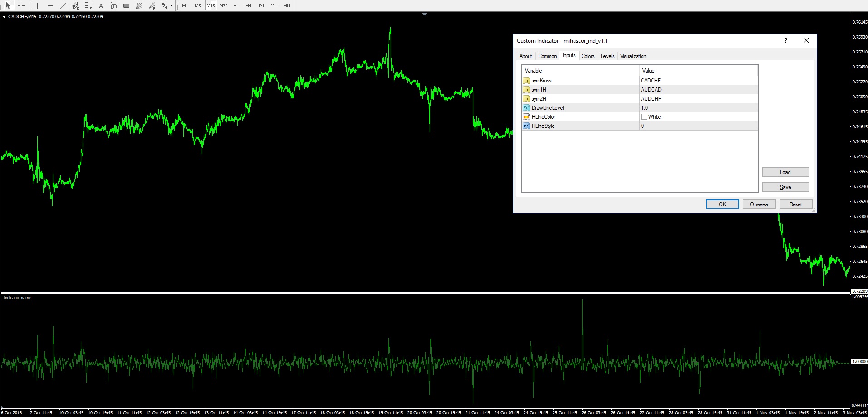The width and height of the screenshot is (868, 417).
Task: Select the HLineStyle variable name
Action: 543,126
